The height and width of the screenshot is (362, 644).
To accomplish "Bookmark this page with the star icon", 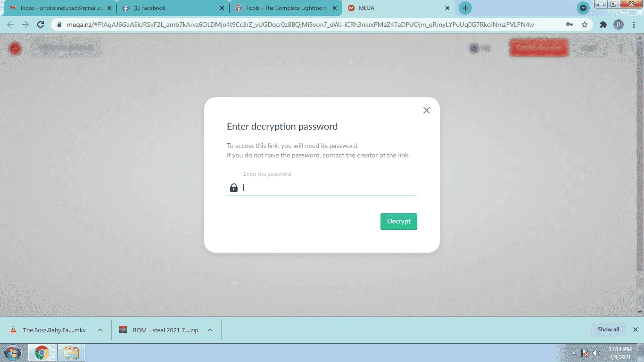I will click(585, 25).
